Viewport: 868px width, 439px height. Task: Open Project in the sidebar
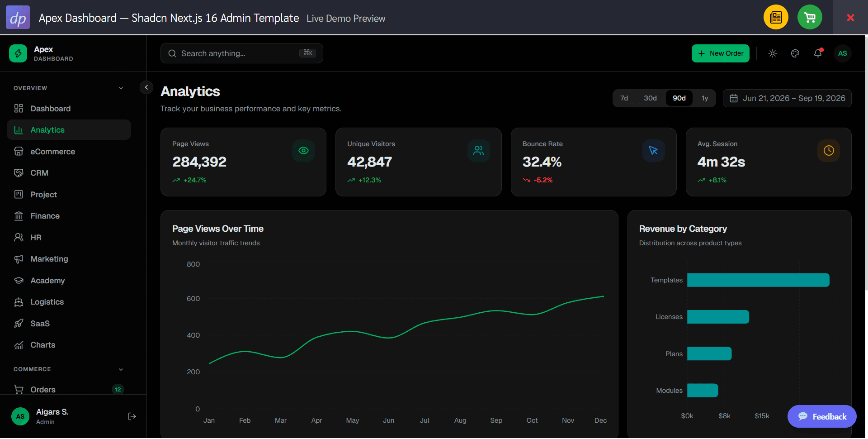pos(69,195)
